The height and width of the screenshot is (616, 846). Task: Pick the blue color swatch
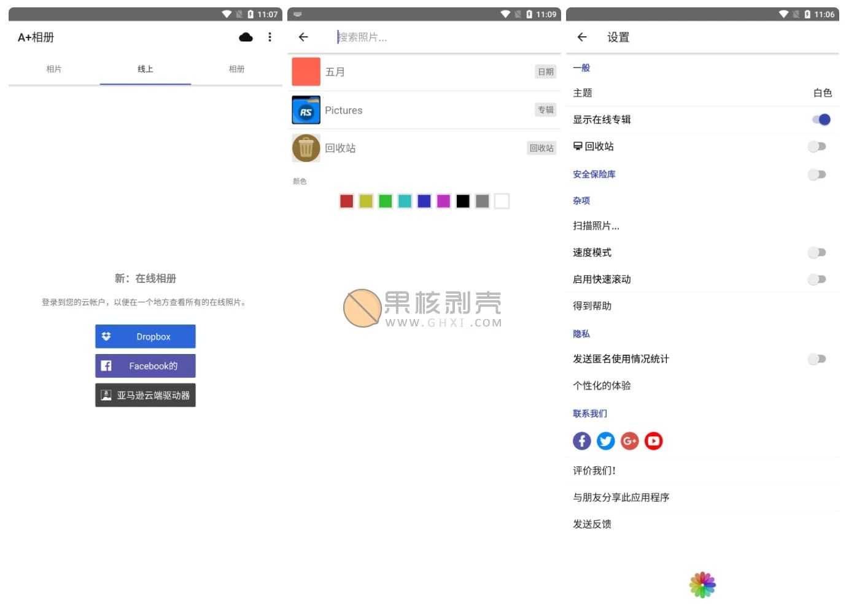tap(424, 201)
